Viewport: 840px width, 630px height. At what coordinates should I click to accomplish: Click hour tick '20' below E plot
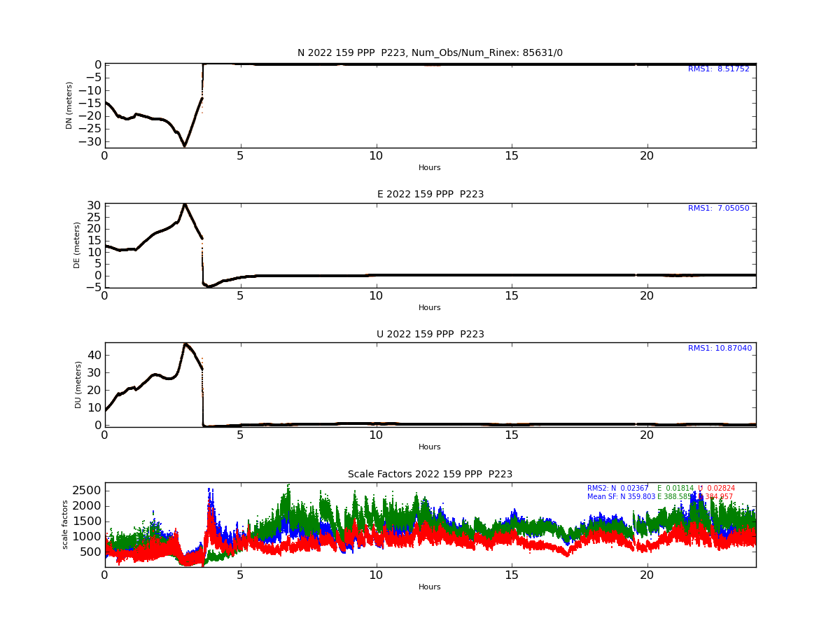click(647, 296)
